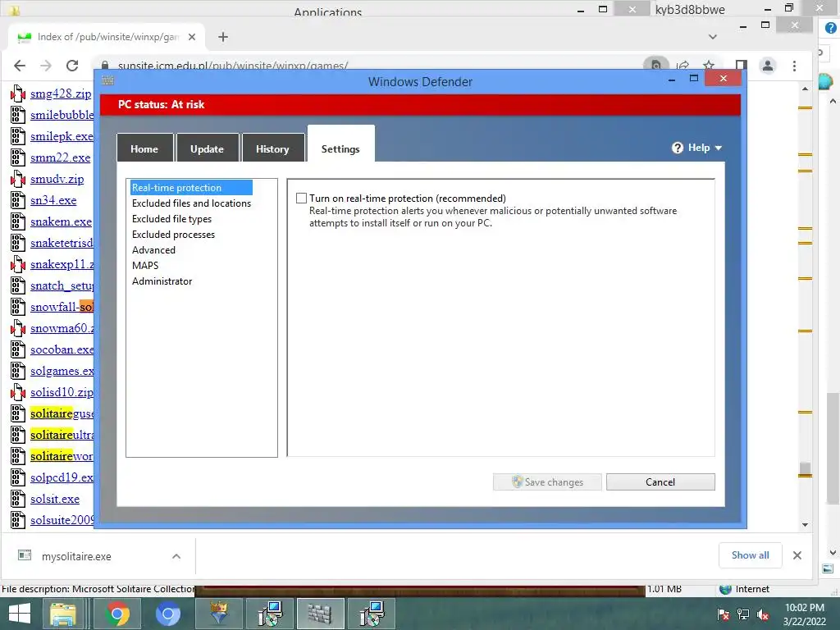Screen dimensions: 840x630
Task: Click the action center flag tray icon
Action: pos(724,614)
